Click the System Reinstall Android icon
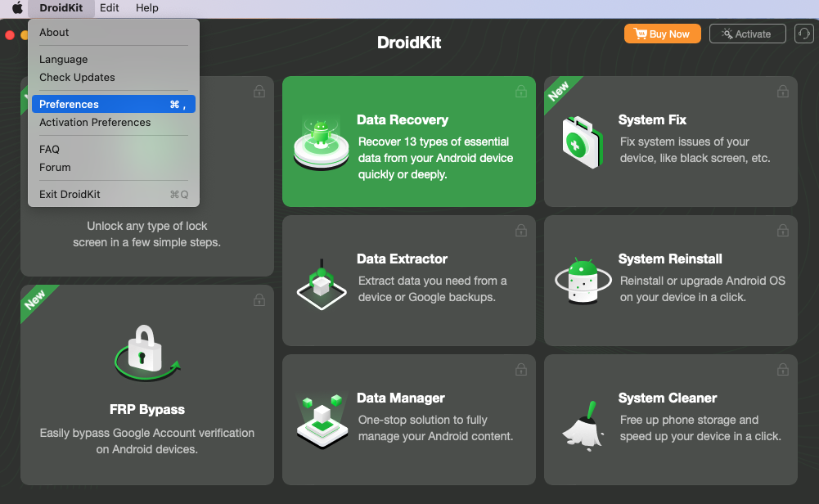This screenshot has height=504, width=819. (x=583, y=281)
